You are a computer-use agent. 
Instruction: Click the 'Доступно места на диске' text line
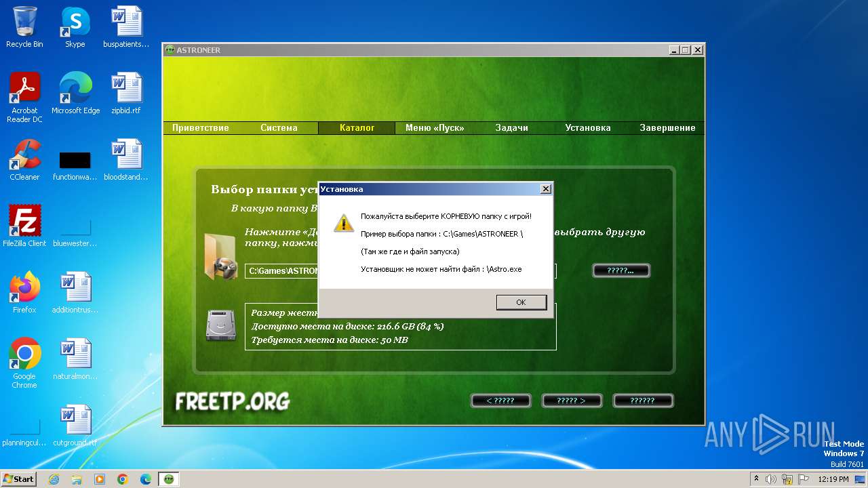pyautogui.click(x=347, y=326)
